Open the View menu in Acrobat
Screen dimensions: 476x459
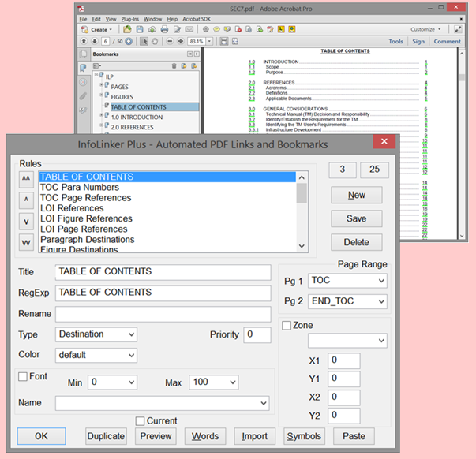[x=111, y=19]
